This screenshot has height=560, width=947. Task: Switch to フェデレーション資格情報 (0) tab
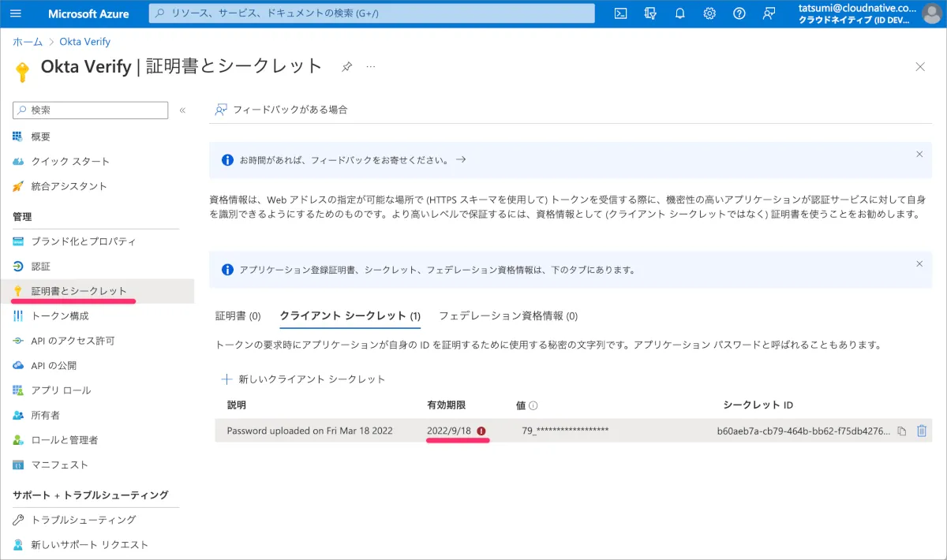point(508,316)
